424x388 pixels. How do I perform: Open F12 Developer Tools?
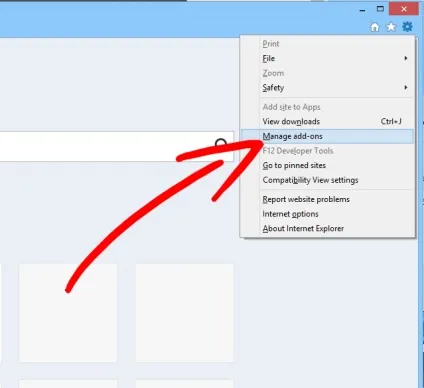click(327, 151)
